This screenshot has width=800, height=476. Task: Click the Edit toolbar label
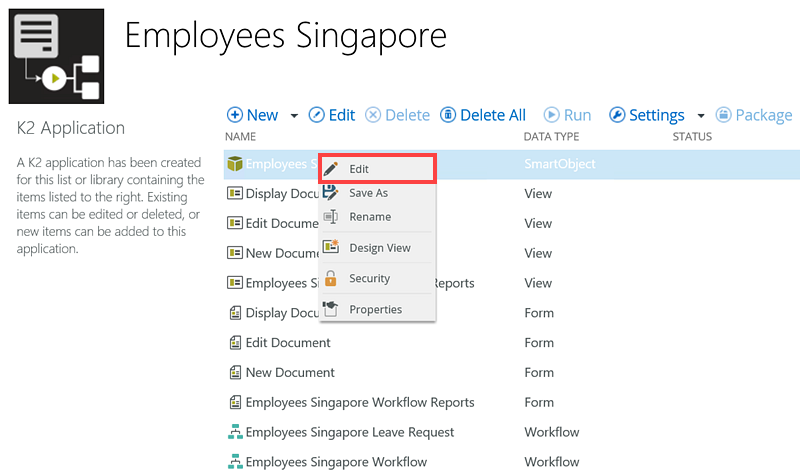(342, 115)
